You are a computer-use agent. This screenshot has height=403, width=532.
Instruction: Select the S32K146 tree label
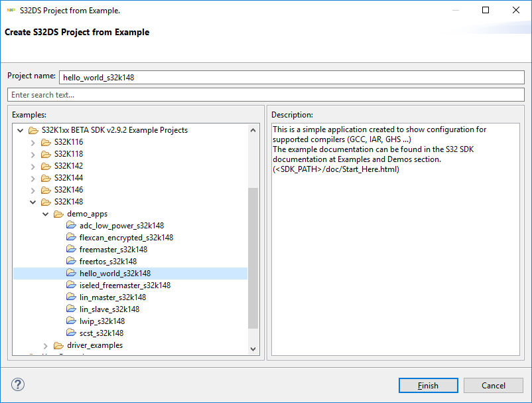[x=68, y=190]
